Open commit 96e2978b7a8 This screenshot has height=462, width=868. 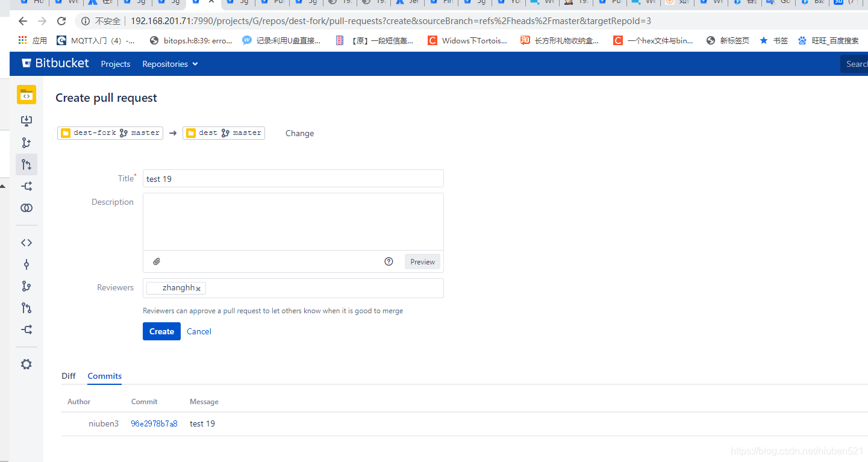pos(154,423)
